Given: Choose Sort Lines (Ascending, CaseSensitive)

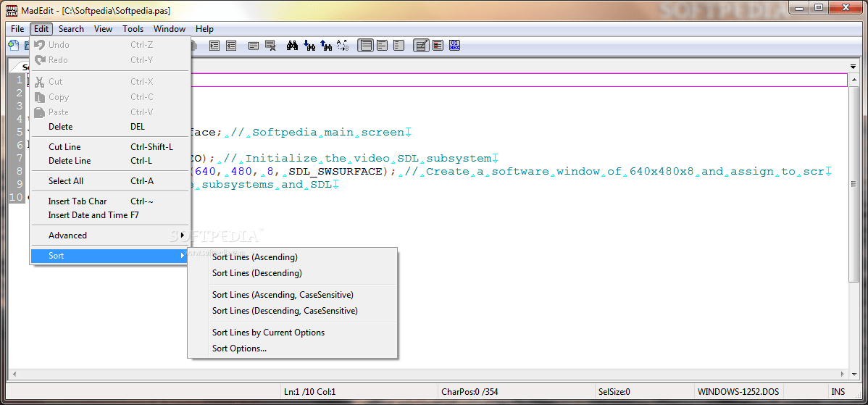Looking at the screenshot, I should 292,295.
